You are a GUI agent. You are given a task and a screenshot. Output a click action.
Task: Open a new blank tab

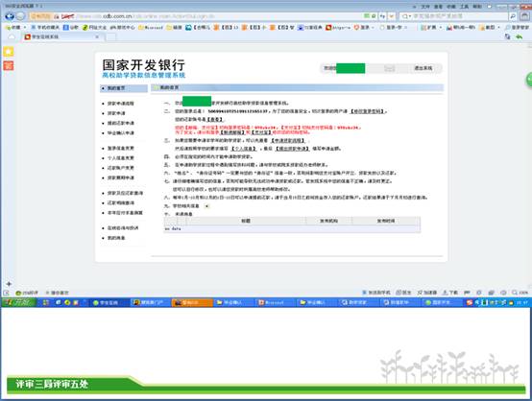click(x=111, y=36)
